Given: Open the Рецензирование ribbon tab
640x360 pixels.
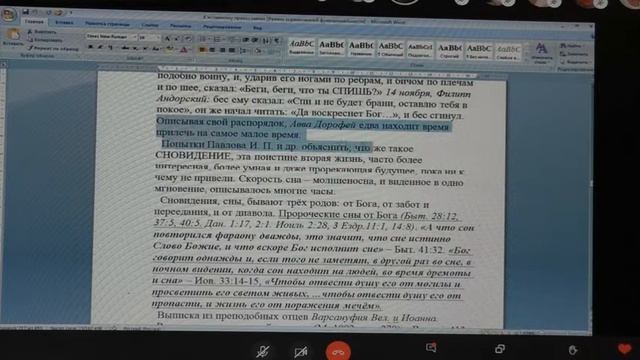Looking at the screenshot, I should [x=222, y=27].
